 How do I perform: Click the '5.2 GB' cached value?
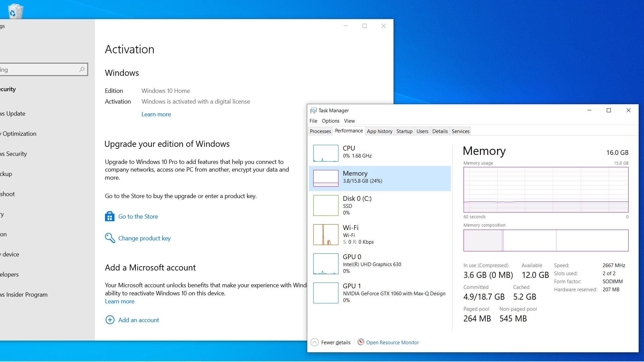pos(525,297)
